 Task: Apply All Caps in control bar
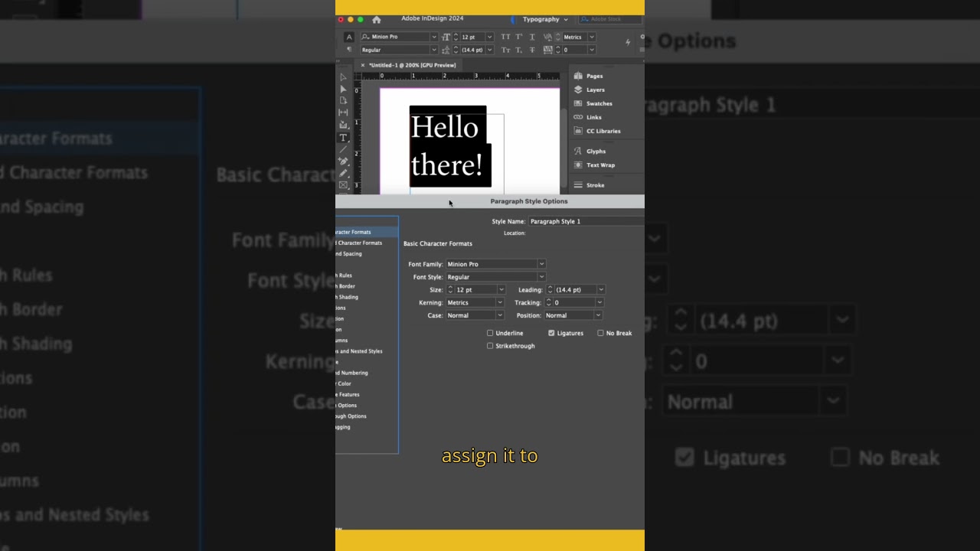[505, 37]
